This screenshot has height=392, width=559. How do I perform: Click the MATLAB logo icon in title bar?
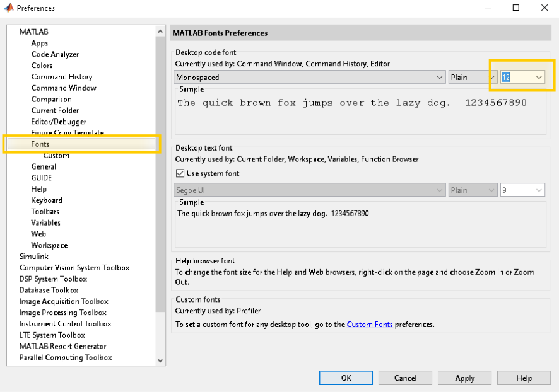click(x=9, y=8)
